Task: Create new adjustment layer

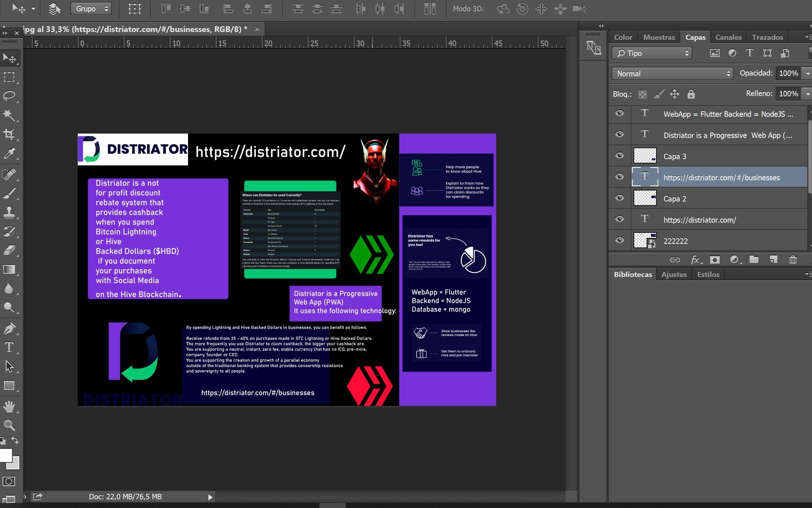Action: 735,259
